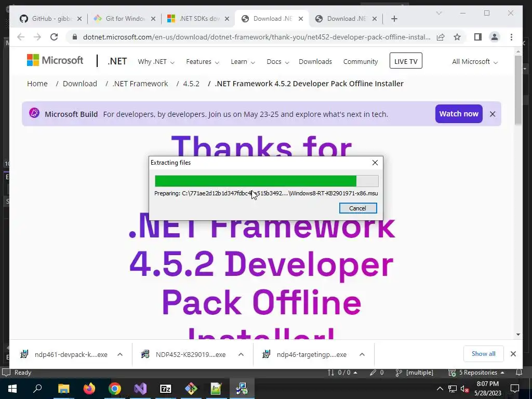Go to the 4.5.2 breadcrumb
Screen dimensions: 532x399
[x=191, y=84]
